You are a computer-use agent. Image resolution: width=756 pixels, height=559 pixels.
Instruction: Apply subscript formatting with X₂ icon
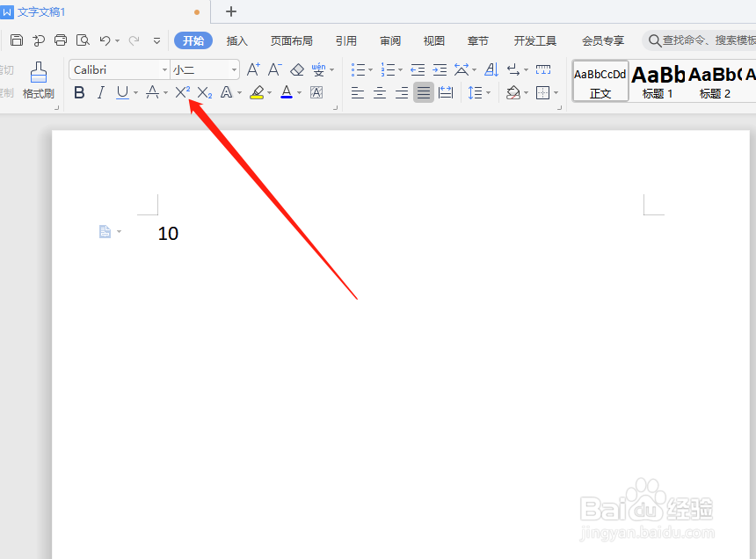pyautogui.click(x=203, y=92)
